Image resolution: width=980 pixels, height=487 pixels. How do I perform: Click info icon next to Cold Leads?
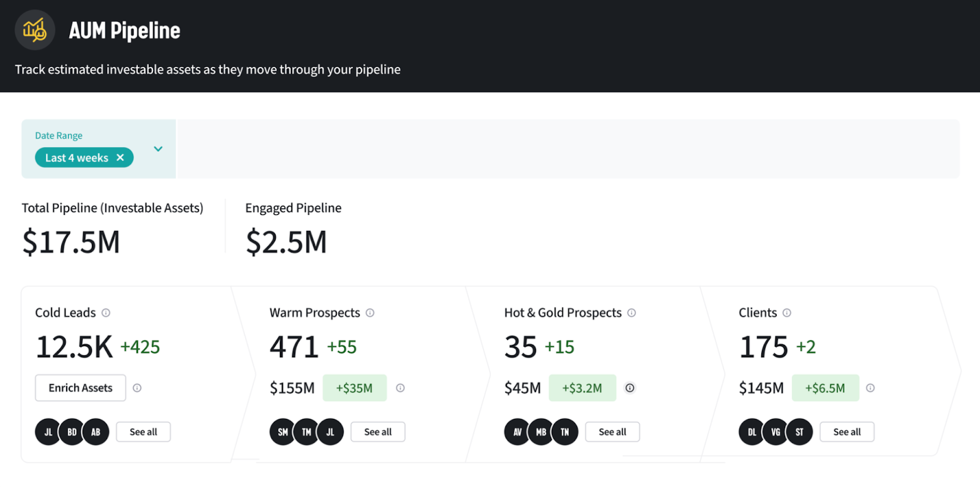click(x=106, y=313)
